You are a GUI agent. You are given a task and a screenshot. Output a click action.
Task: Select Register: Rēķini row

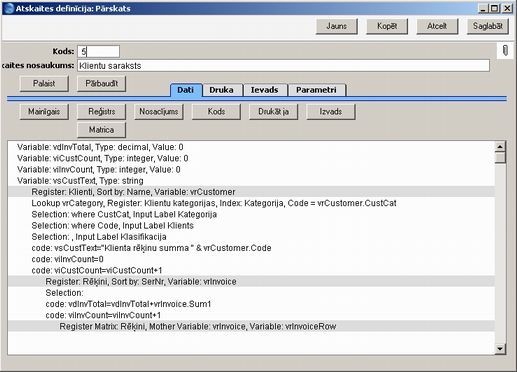tap(251, 282)
